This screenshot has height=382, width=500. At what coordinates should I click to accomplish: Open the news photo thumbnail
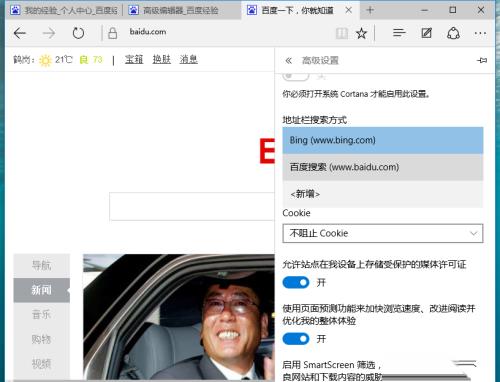[x=179, y=317]
